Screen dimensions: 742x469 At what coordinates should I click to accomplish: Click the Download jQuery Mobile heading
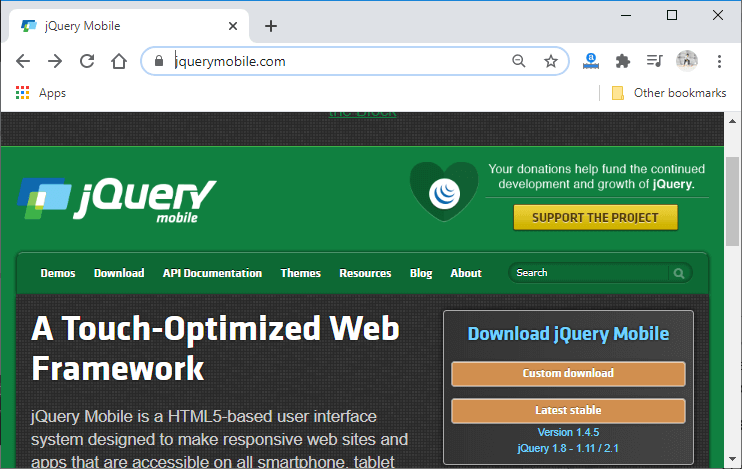(x=568, y=334)
